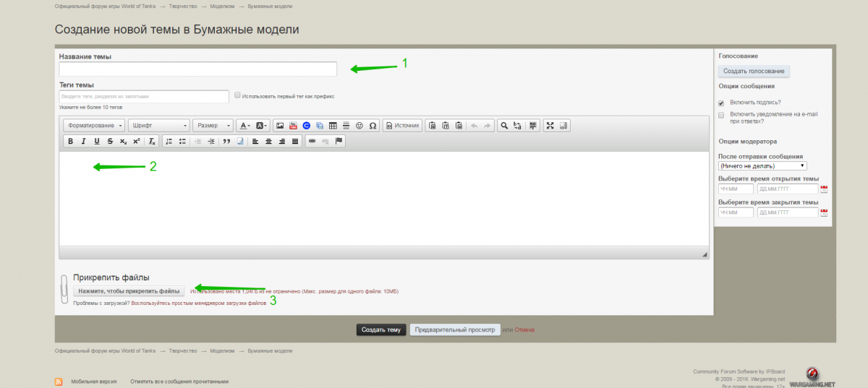The width and height of the screenshot is (868, 388).
Task: Align text to the left
Action: pos(255,141)
